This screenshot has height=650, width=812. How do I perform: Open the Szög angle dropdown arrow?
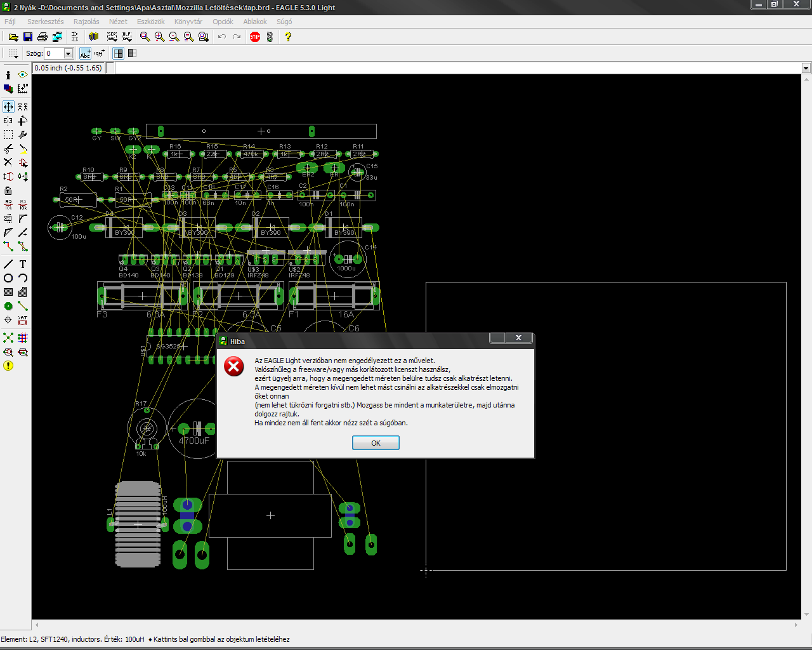(69, 54)
